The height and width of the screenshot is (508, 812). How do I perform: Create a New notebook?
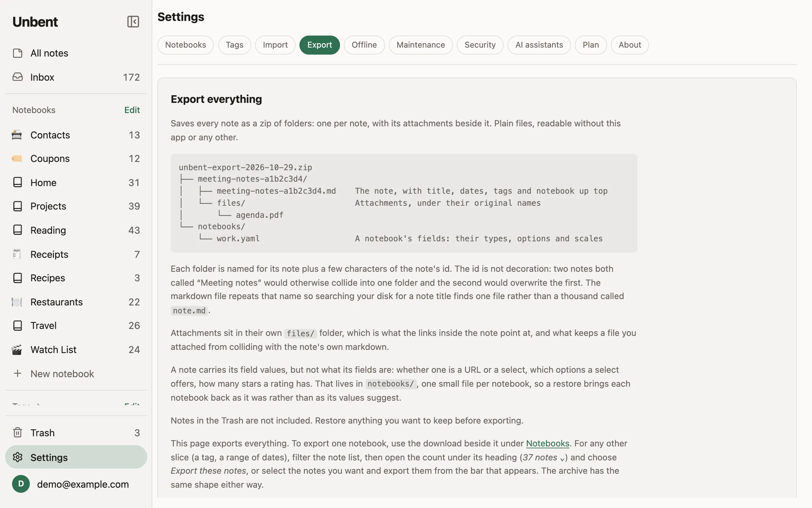(76, 374)
